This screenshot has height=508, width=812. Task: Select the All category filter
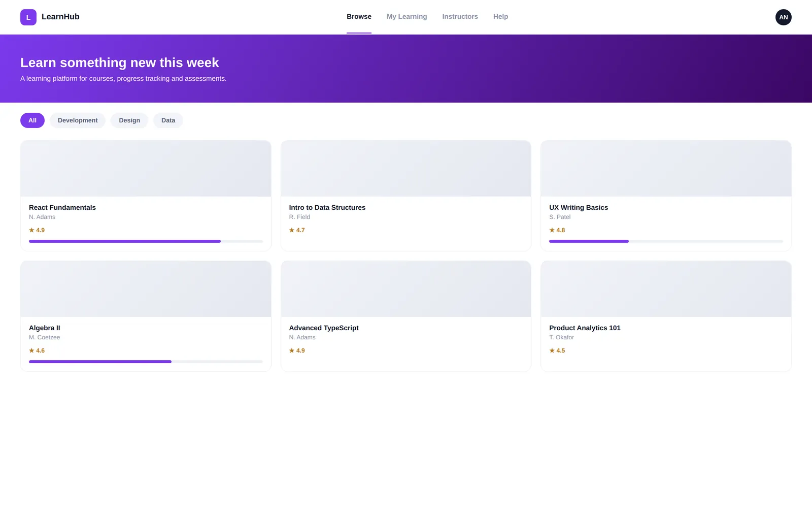point(32,120)
